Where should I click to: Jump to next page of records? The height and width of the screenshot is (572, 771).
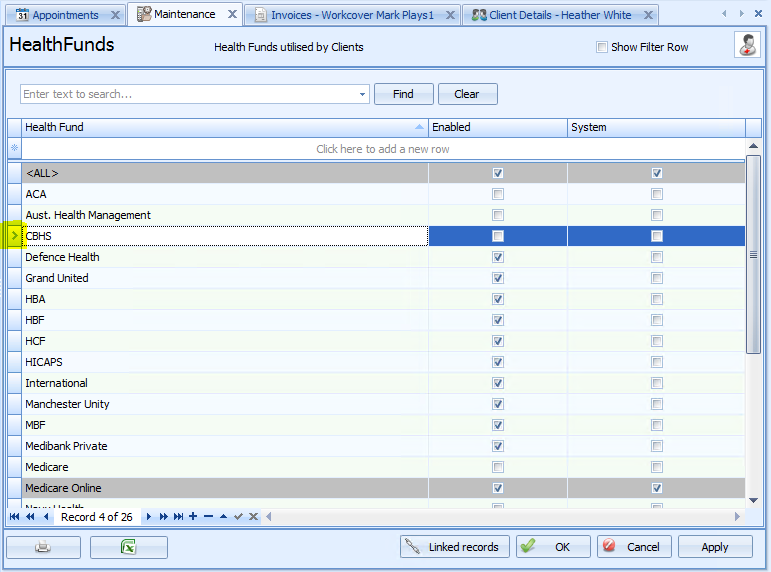coord(163,516)
